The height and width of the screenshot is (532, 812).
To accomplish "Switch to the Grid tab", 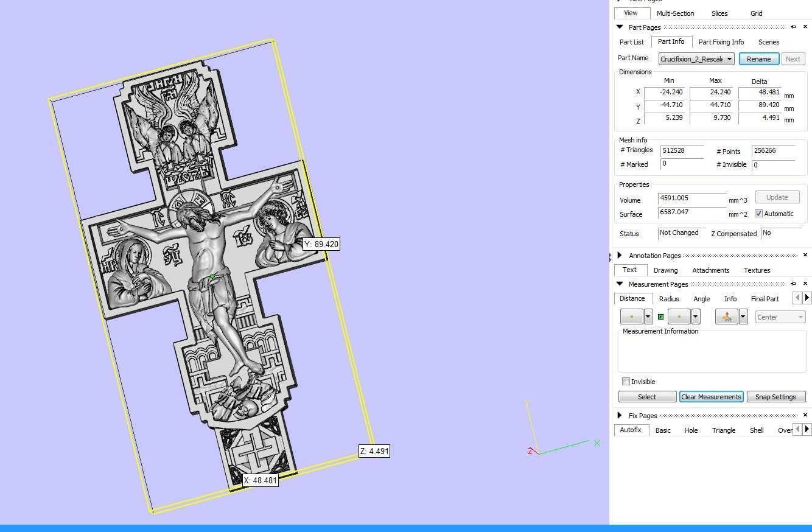I will coord(756,13).
